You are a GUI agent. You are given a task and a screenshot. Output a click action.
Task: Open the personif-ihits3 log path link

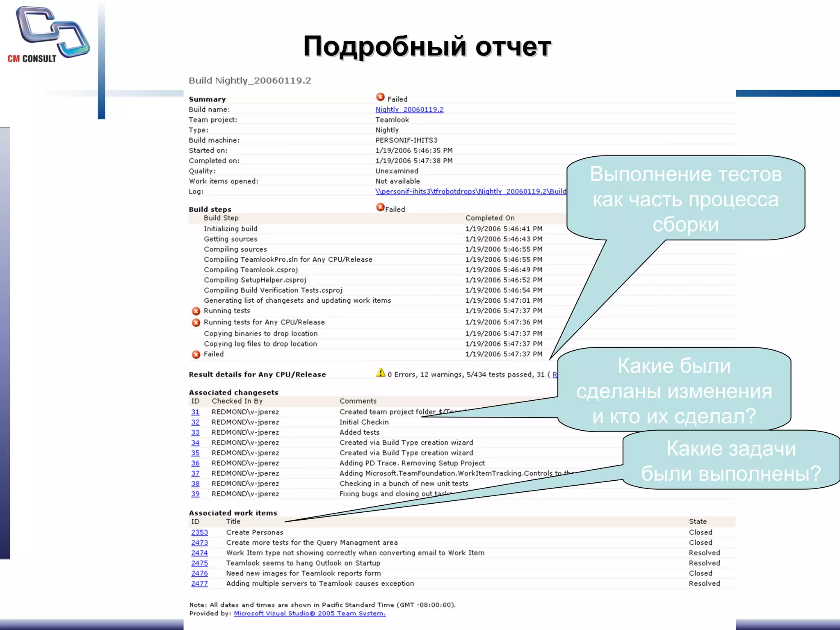(x=471, y=192)
